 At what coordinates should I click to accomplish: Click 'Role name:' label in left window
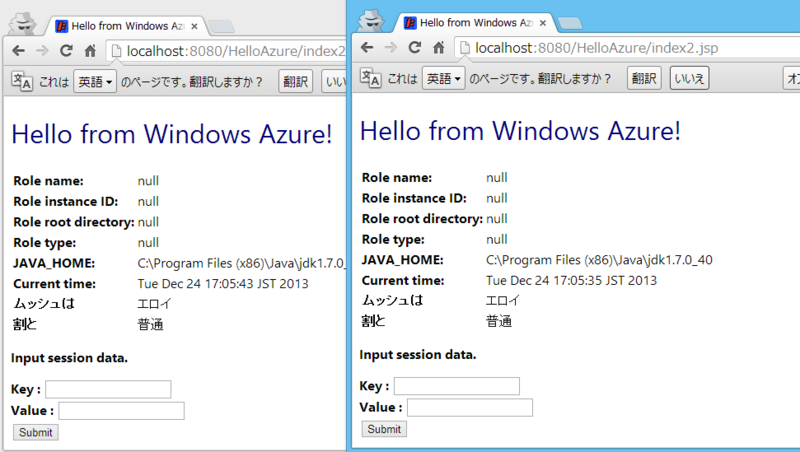pyautogui.click(x=48, y=181)
